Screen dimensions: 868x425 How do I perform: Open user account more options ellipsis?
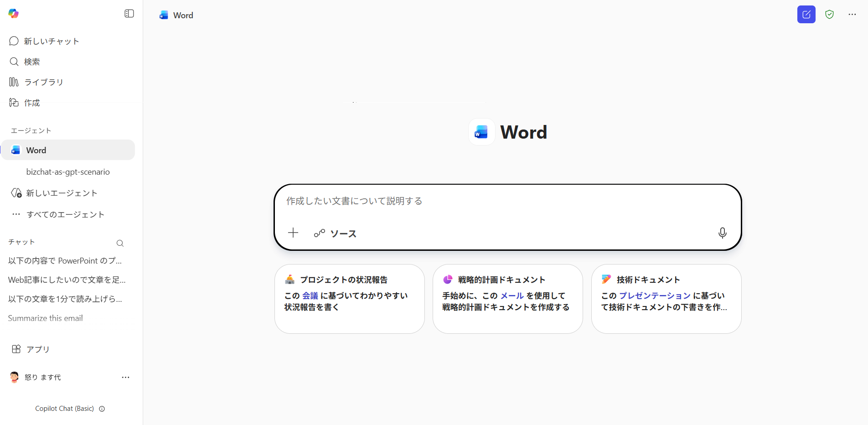coord(125,377)
